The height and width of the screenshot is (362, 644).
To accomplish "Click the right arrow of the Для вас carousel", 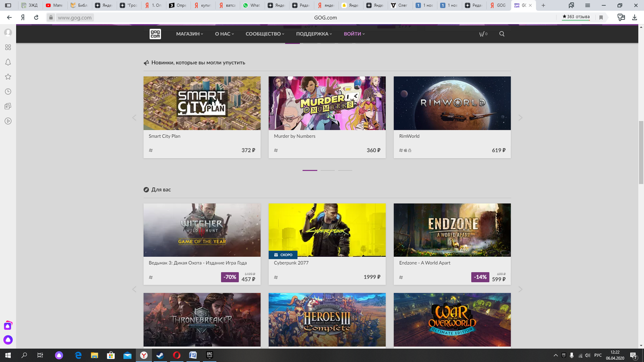I will [520, 289].
